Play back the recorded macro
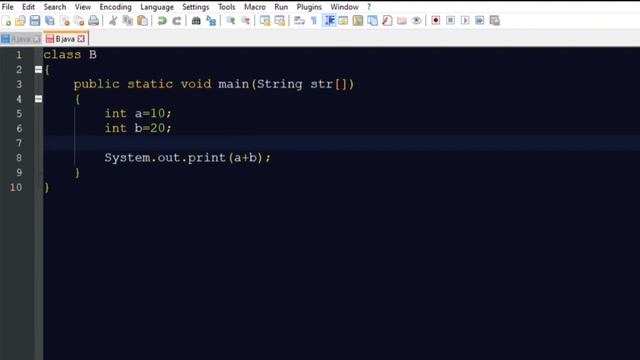This screenshot has width=640, height=360. click(x=465, y=20)
